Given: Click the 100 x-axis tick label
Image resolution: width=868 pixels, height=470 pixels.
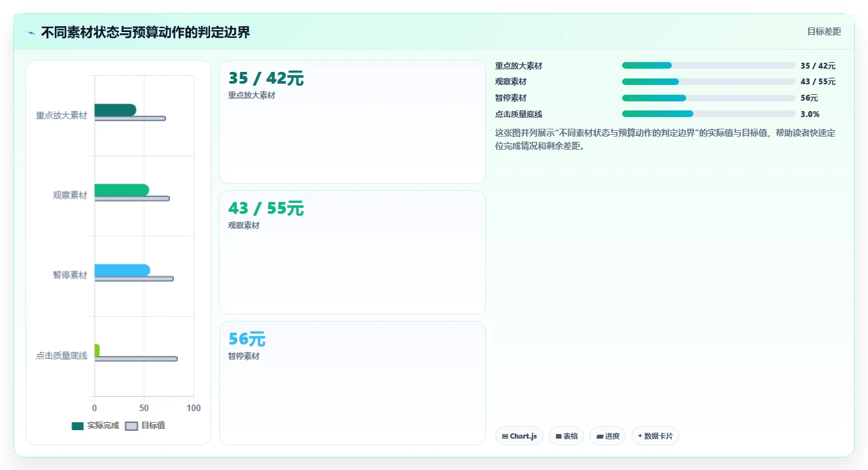Looking at the screenshot, I should [x=194, y=408].
